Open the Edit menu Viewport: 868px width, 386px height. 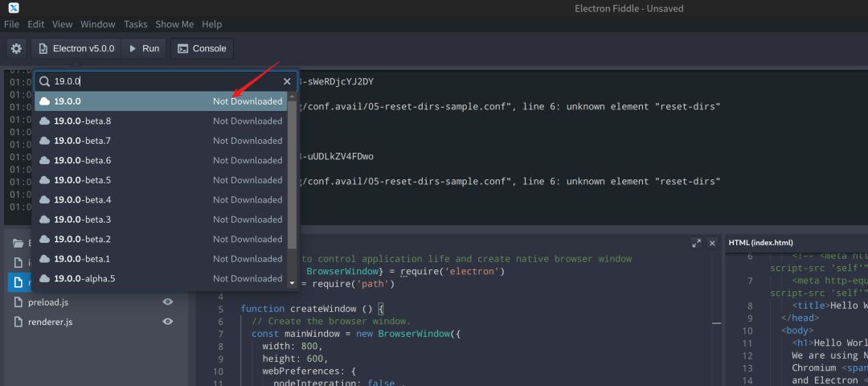pos(36,24)
